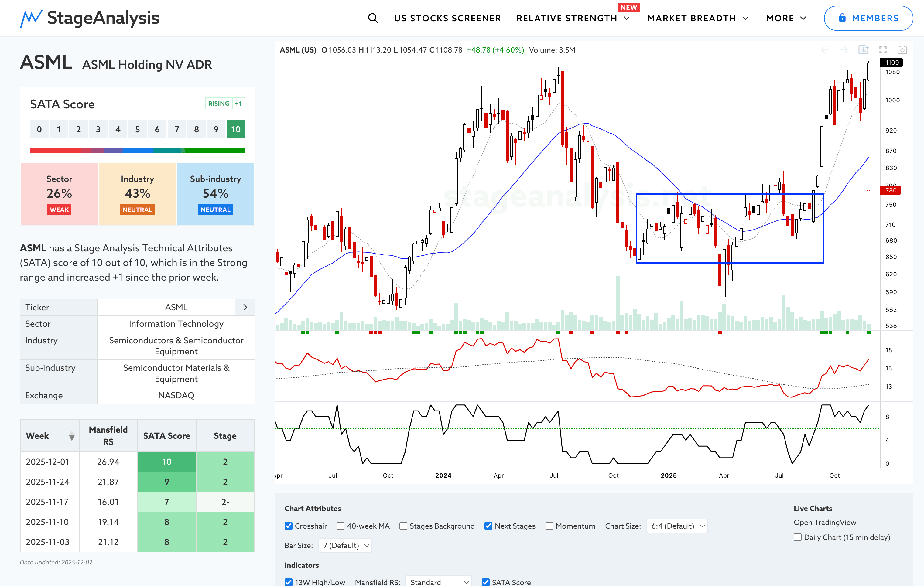This screenshot has height=586, width=924.
Task: Enable the 40-week MA checkbox
Action: point(341,526)
